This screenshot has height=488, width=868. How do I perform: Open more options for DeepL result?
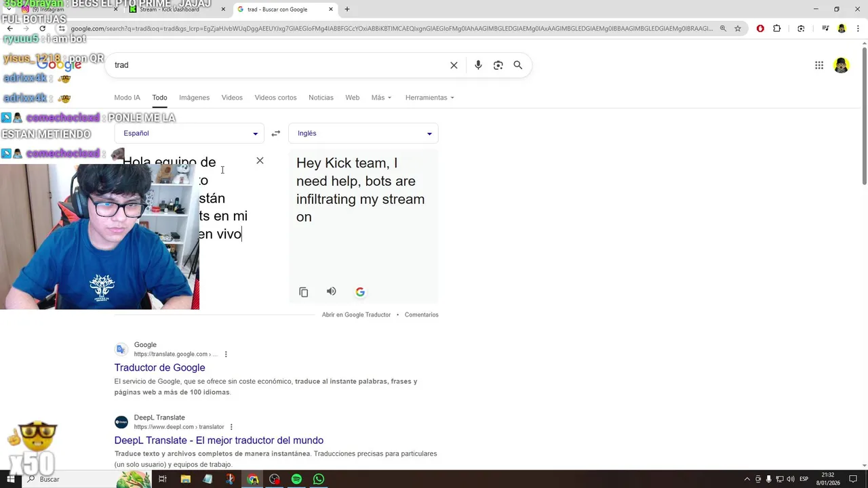click(x=231, y=427)
